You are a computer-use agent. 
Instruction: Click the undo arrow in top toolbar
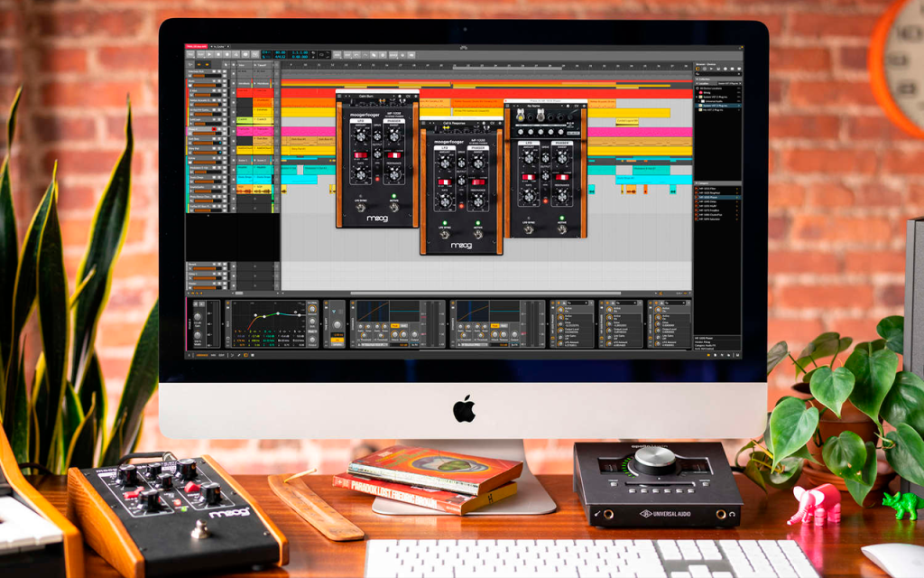(x=356, y=55)
